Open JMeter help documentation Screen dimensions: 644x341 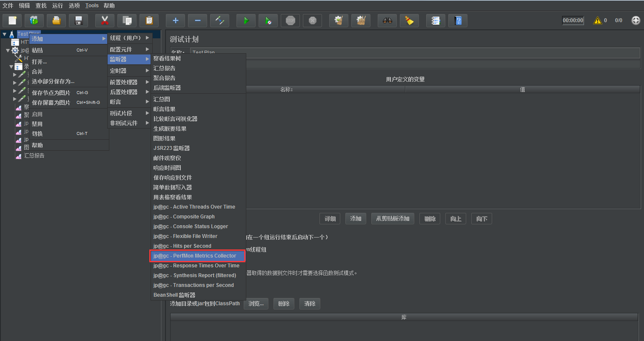tap(458, 20)
